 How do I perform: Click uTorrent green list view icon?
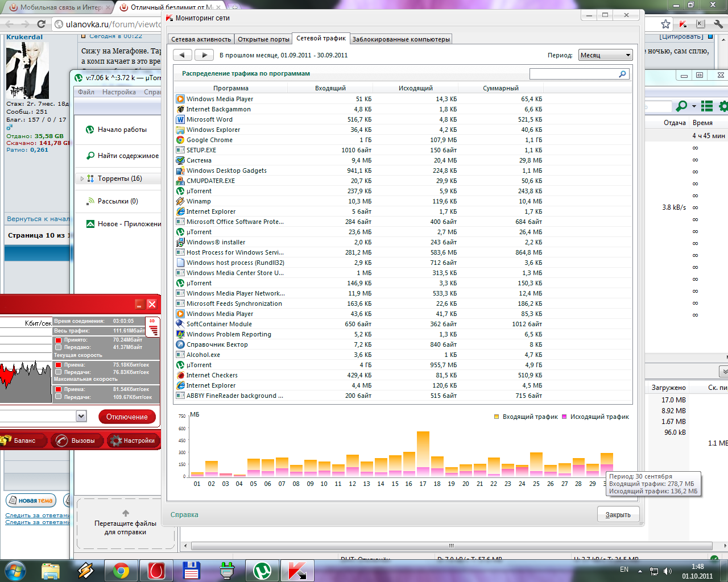coord(707,106)
